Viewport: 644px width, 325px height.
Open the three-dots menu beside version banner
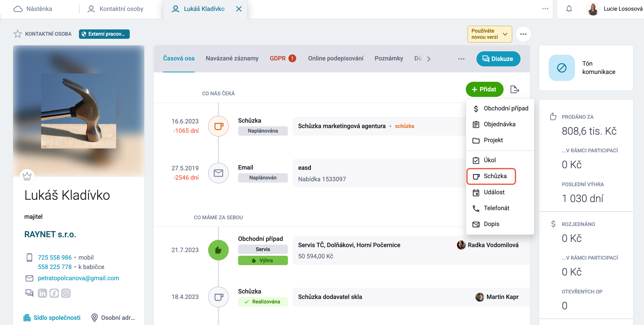click(523, 34)
